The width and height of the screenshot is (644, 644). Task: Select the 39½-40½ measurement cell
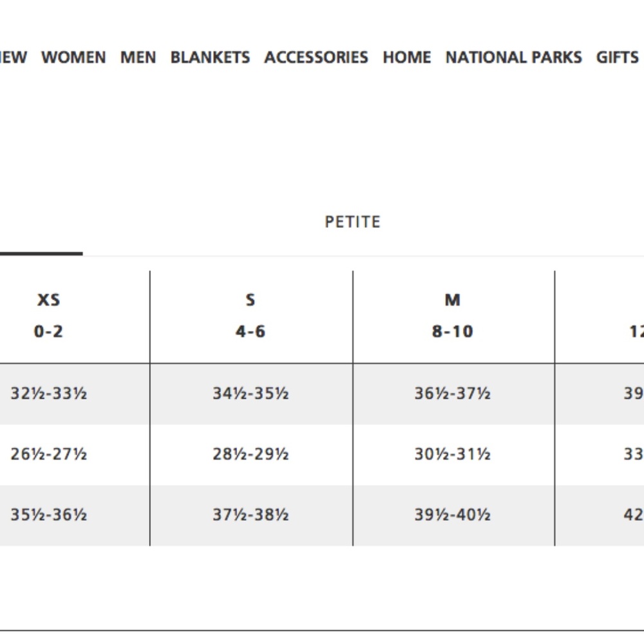coord(452,515)
